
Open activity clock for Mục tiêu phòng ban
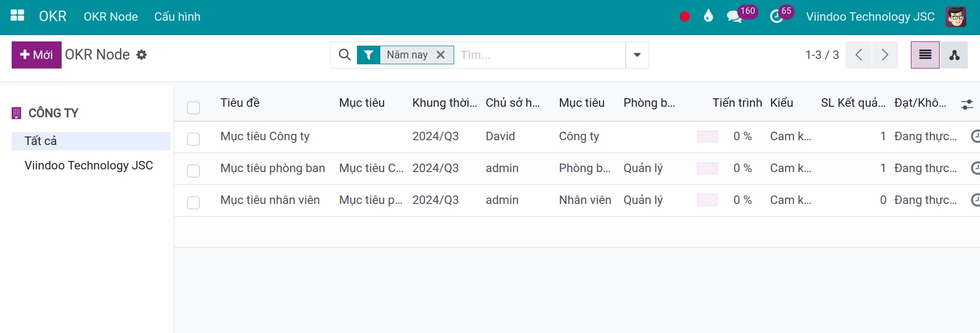point(975,168)
